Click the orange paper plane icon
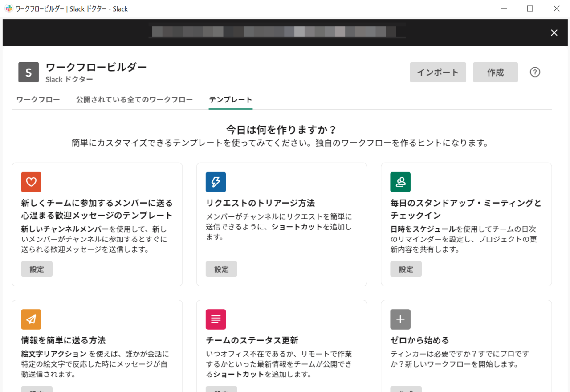The image size is (570, 392). click(31, 319)
